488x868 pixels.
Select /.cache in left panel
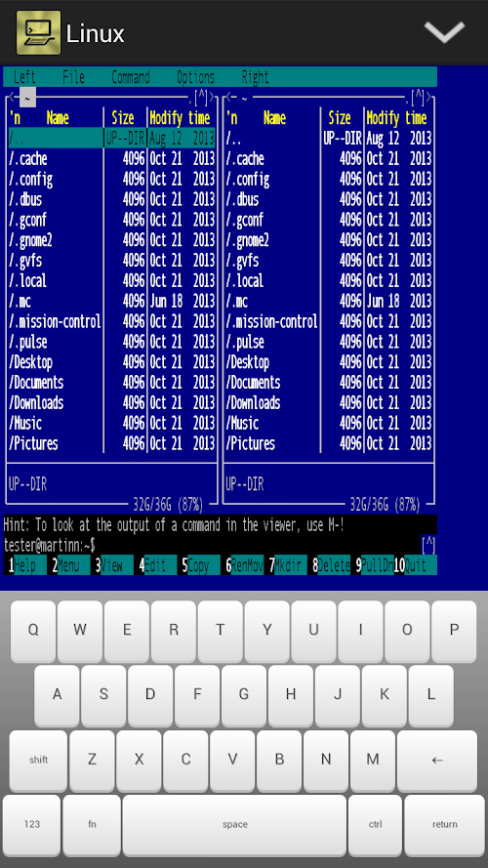27,159
